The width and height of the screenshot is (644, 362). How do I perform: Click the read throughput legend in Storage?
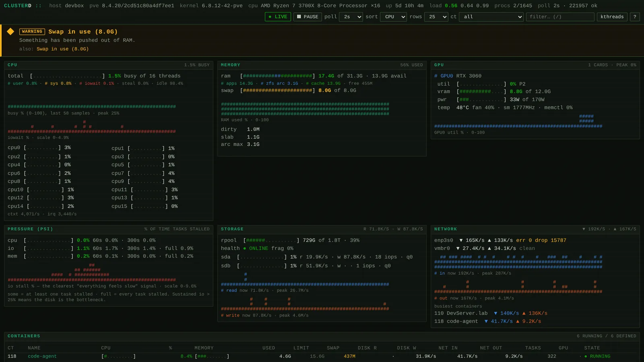(265, 290)
